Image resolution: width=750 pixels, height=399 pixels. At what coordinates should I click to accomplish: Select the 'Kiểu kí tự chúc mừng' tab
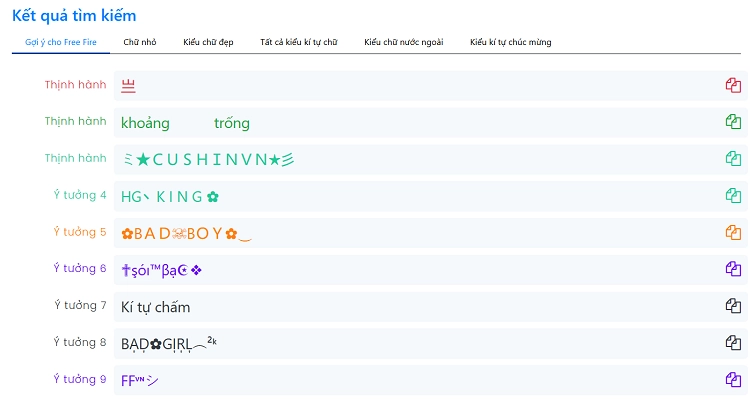click(x=510, y=42)
